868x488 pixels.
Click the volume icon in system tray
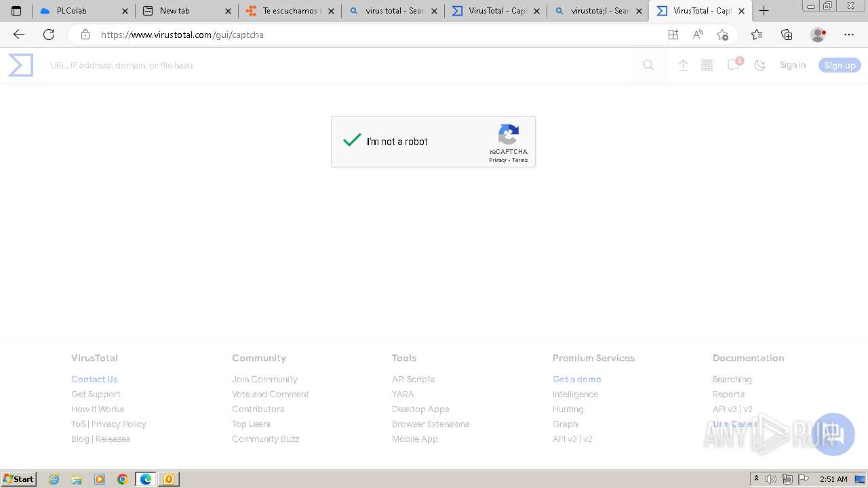771,479
